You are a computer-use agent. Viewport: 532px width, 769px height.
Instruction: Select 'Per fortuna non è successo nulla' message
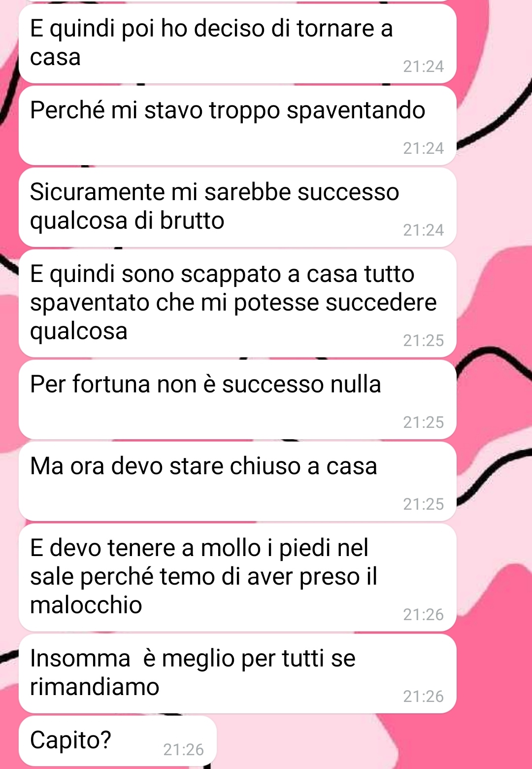(x=237, y=400)
